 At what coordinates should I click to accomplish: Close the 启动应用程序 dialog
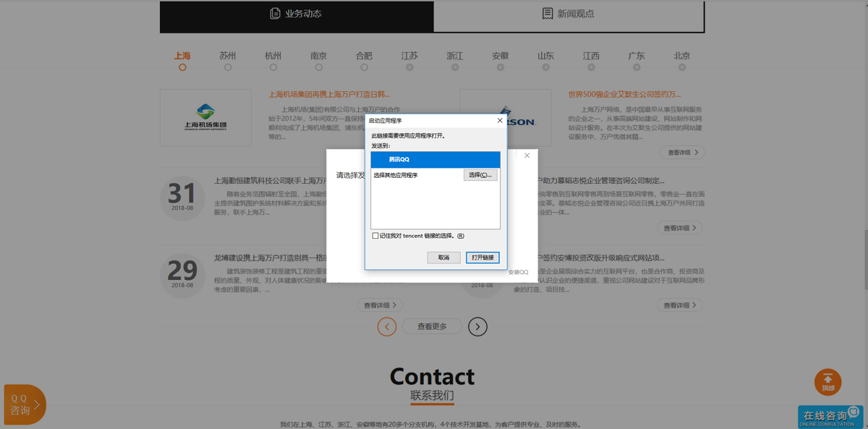click(500, 121)
